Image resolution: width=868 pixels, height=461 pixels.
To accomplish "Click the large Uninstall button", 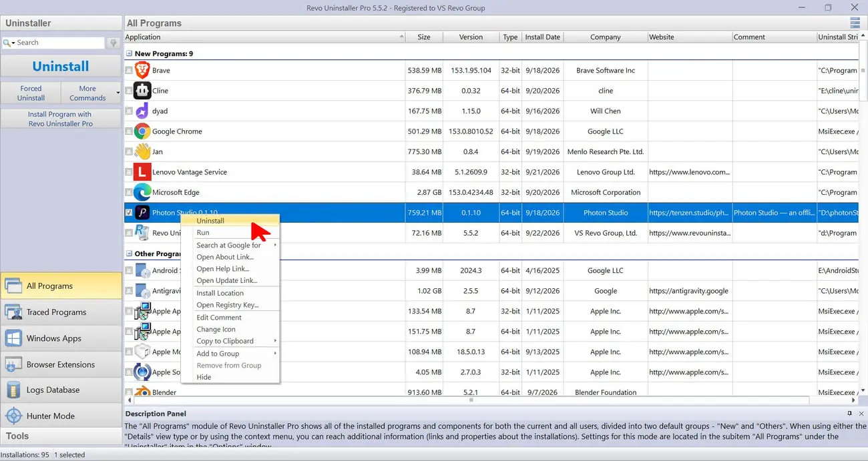I will pyautogui.click(x=61, y=66).
